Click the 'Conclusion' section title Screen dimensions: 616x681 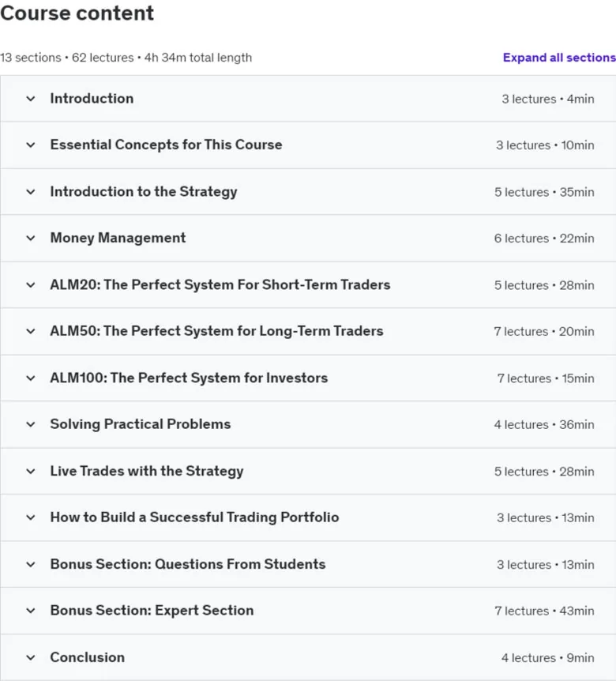[87, 657]
